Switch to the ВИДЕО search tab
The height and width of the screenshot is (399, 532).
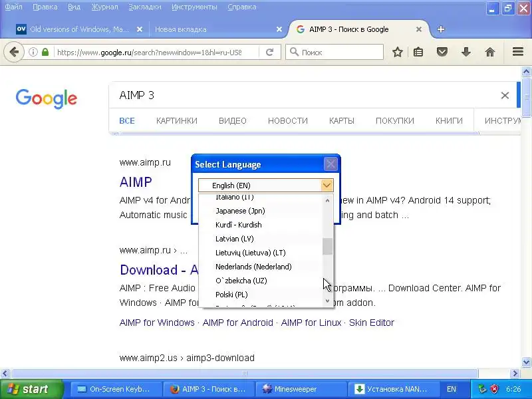232,121
